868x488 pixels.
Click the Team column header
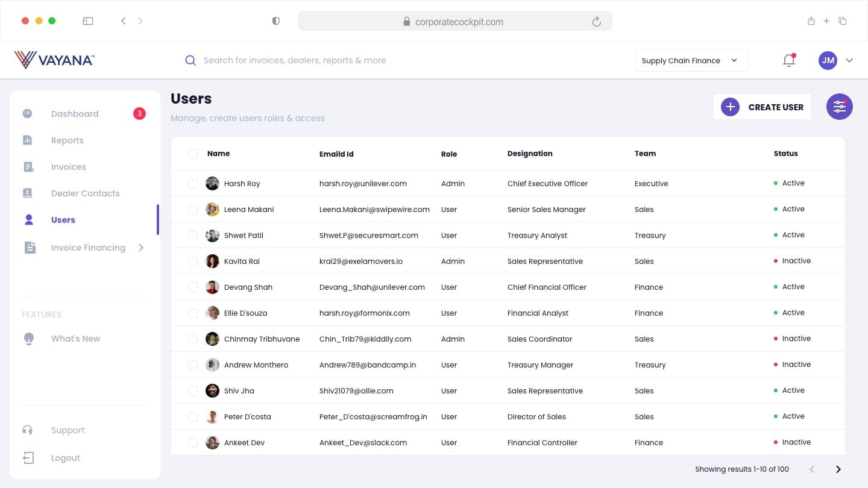(x=645, y=154)
